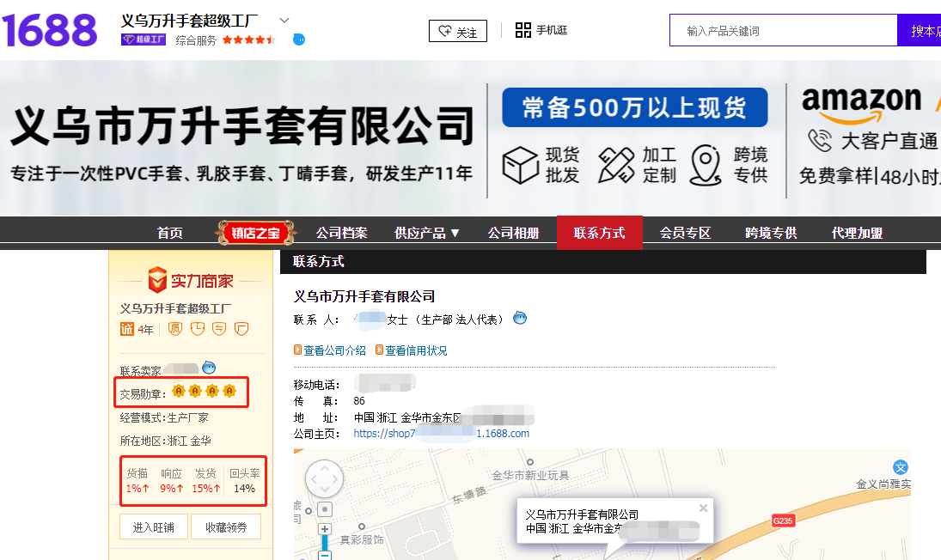This screenshot has height=560, width=941.
Task: Click the 现货批发 box icon in the banner
Action: [x=520, y=165]
